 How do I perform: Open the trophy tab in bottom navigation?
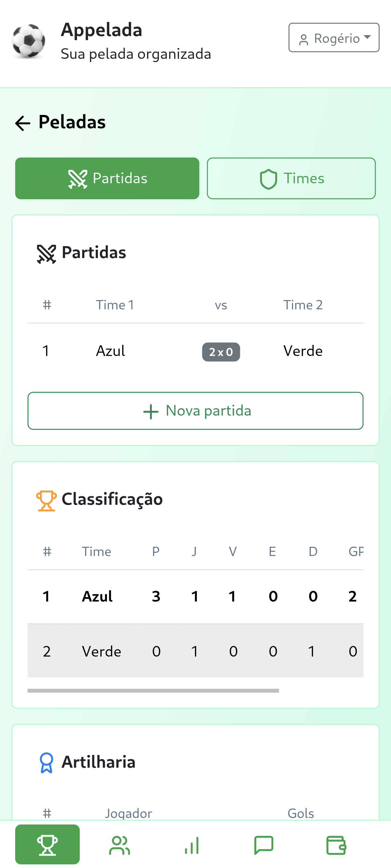[x=47, y=844]
